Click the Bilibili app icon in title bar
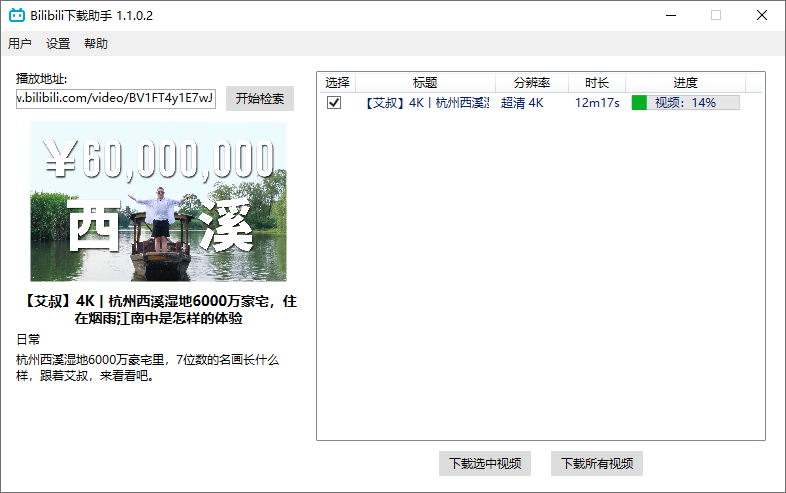 (x=16, y=15)
